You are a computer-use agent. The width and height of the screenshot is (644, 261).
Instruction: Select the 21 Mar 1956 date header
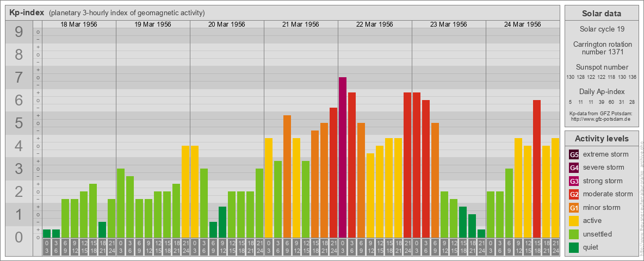tap(301, 24)
